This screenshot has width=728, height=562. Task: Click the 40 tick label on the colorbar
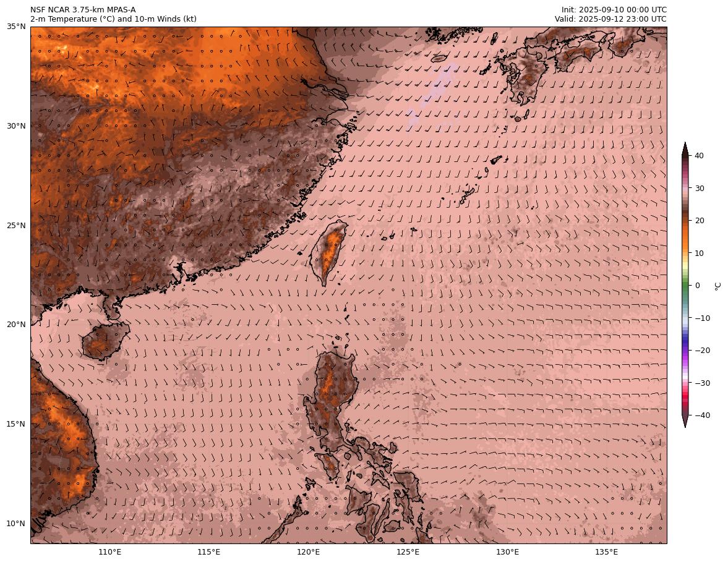point(700,156)
